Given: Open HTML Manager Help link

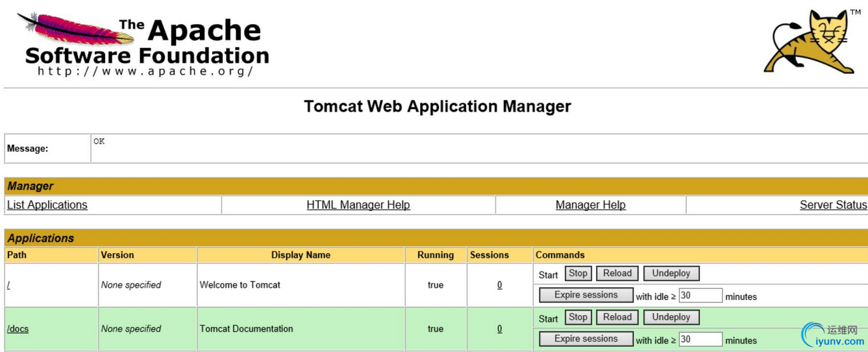Looking at the screenshot, I should [358, 205].
